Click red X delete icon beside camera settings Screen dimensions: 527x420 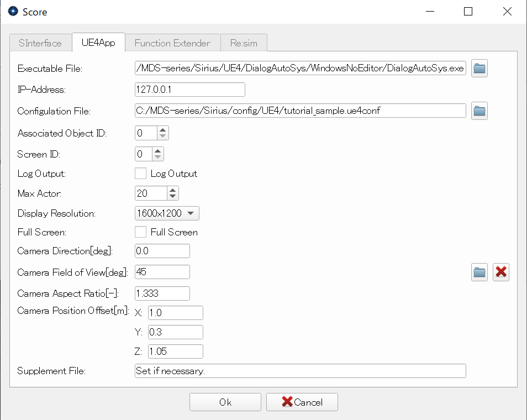click(500, 272)
